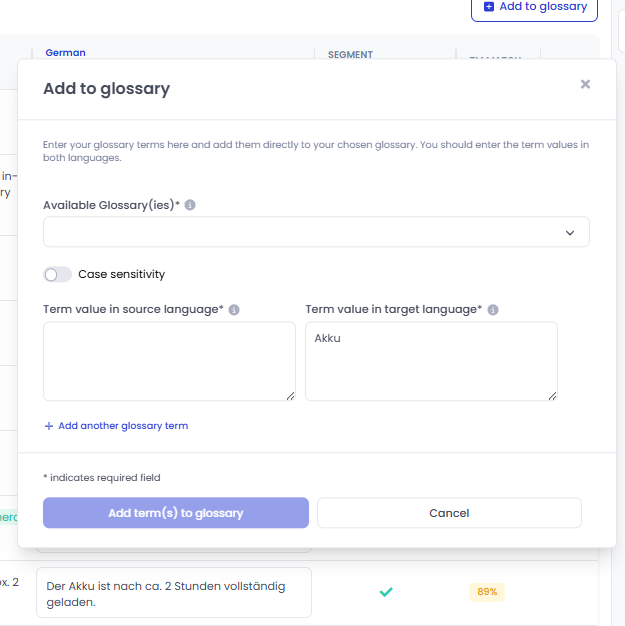Close the Add to glossary dialog
625x626 pixels.
(x=585, y=84)
